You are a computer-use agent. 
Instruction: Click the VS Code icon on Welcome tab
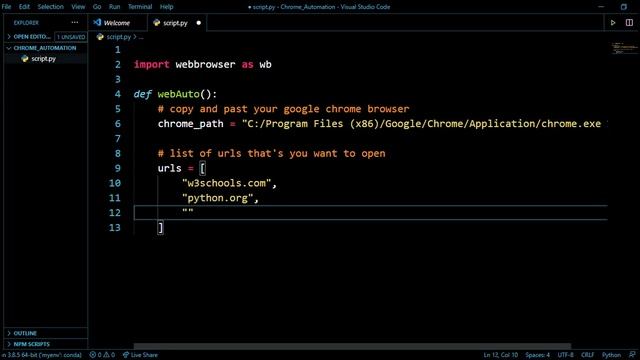97,22
